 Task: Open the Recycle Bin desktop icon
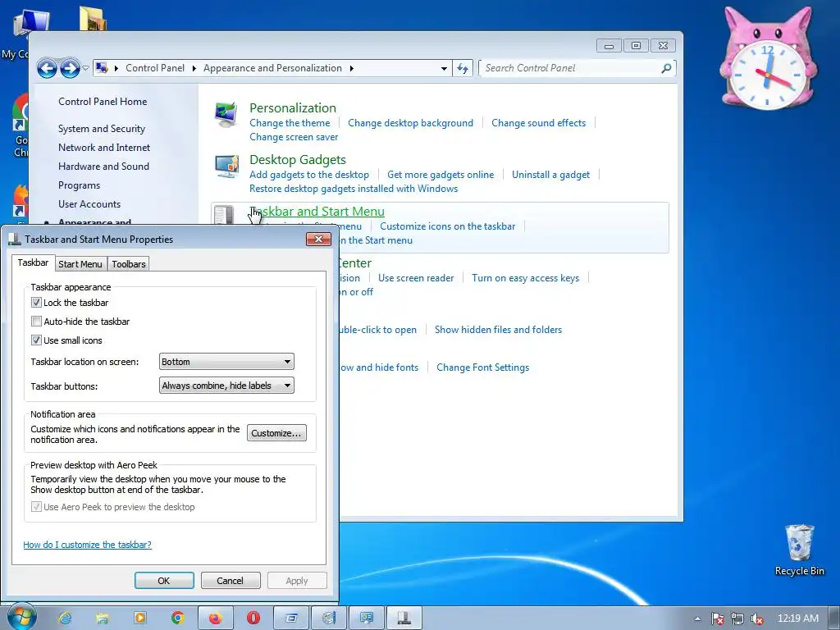coord(799,550)
